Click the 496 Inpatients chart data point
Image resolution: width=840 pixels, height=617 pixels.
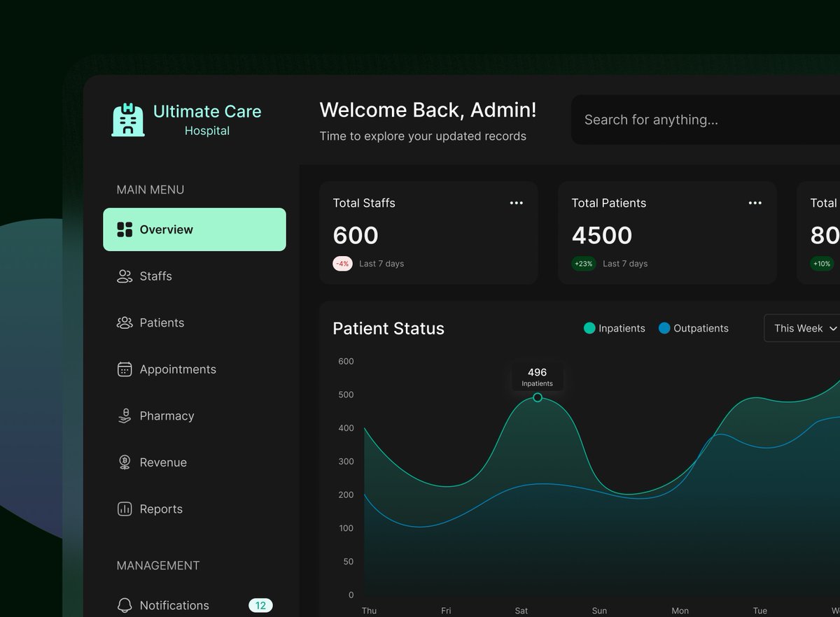(x=538, y=397)
